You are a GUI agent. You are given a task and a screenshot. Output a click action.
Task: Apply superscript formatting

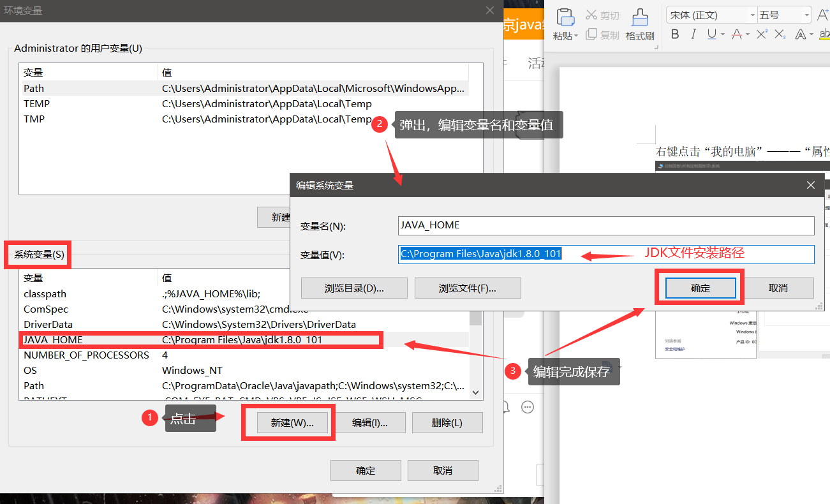(x=760, y=34)
